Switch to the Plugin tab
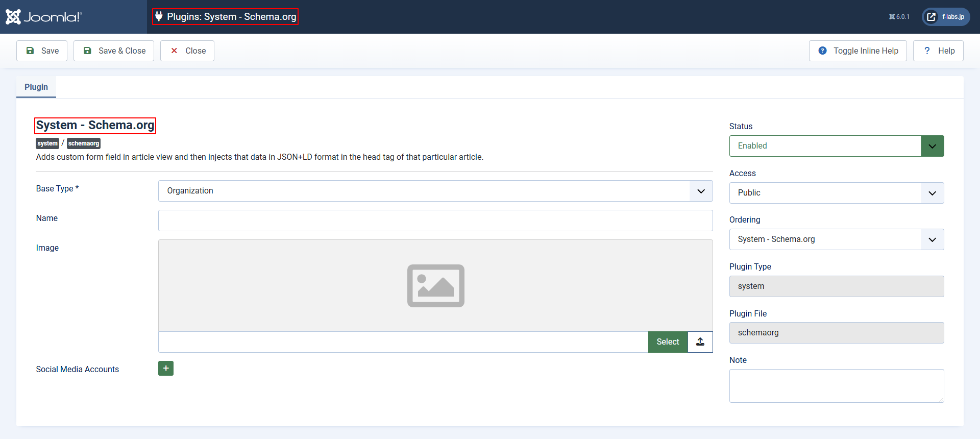 pos(36,87)
